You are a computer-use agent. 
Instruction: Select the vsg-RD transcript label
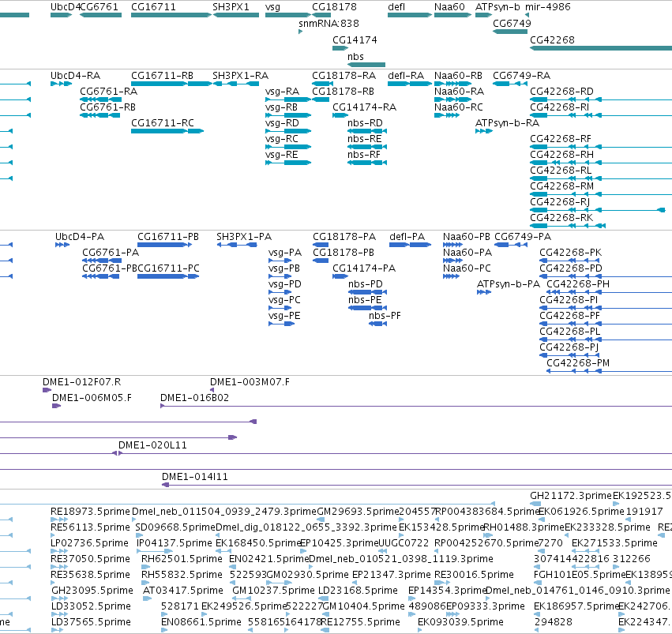click(282, 123)
